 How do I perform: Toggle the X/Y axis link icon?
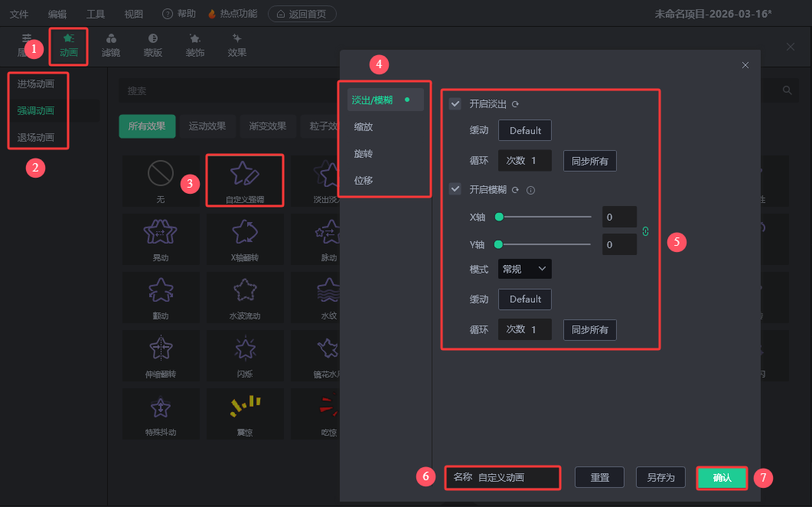tap(645, 231)
